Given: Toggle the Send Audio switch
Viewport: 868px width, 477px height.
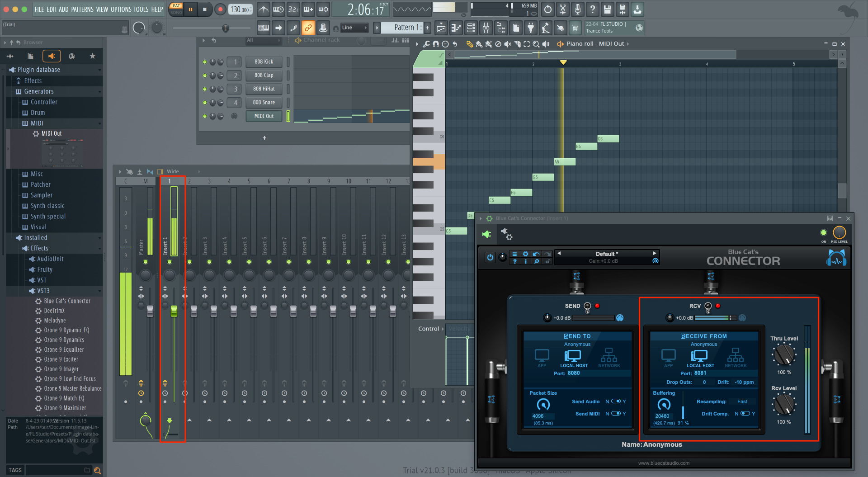Looking at the screenshot, I should [x=616, y=401].
